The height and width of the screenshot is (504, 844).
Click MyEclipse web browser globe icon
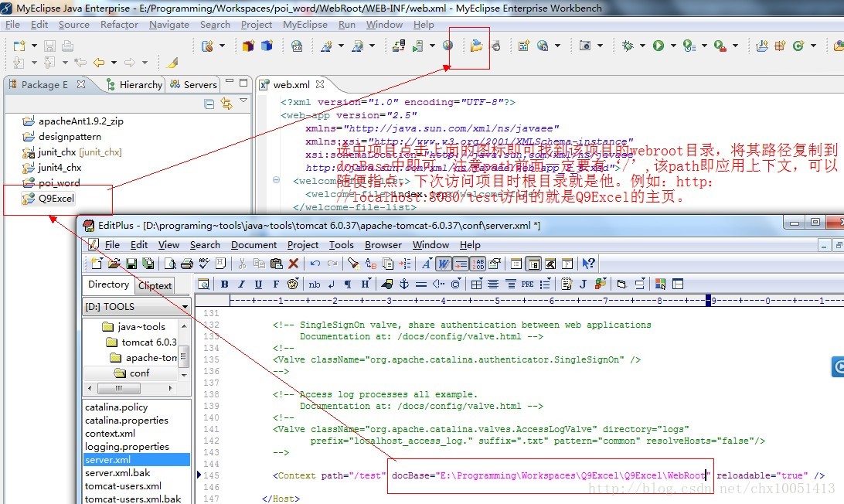tap(448, 46)
